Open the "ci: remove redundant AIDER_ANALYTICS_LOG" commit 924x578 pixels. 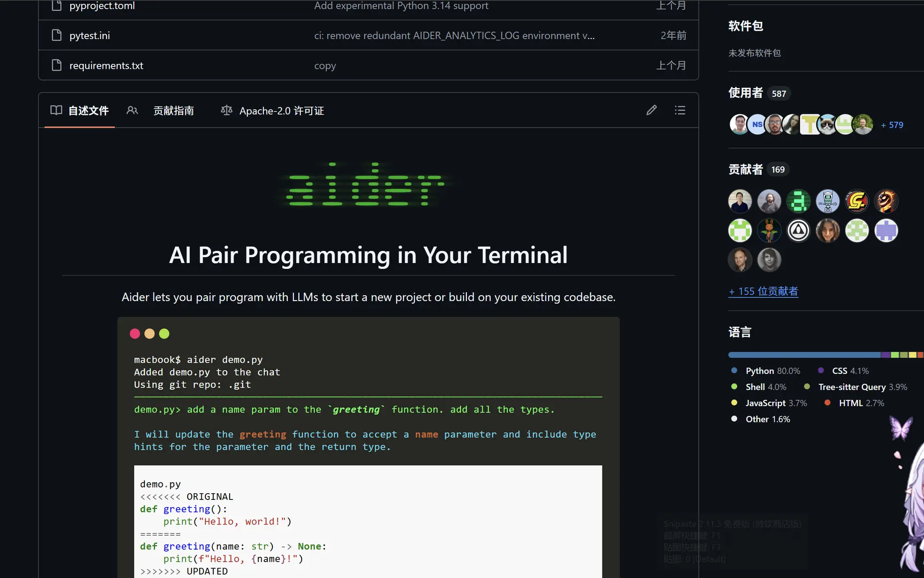(x=454, y=36)
